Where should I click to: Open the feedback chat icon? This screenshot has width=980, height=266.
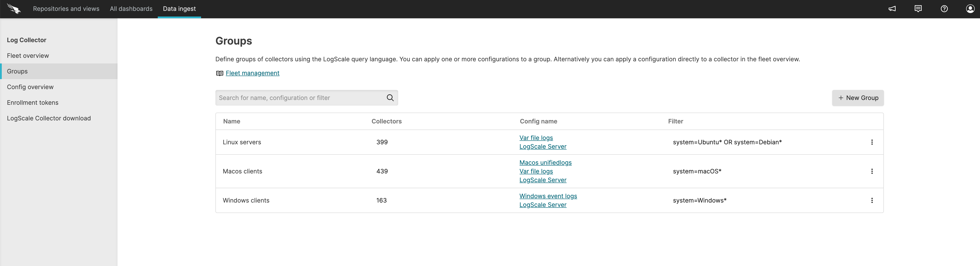coord(918,9)
